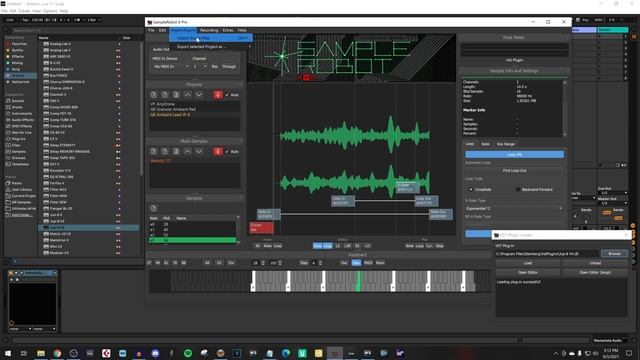The height and width of the screenshot is (360, 640).
Task: Open the Windows Start menu
Action: 8,353
